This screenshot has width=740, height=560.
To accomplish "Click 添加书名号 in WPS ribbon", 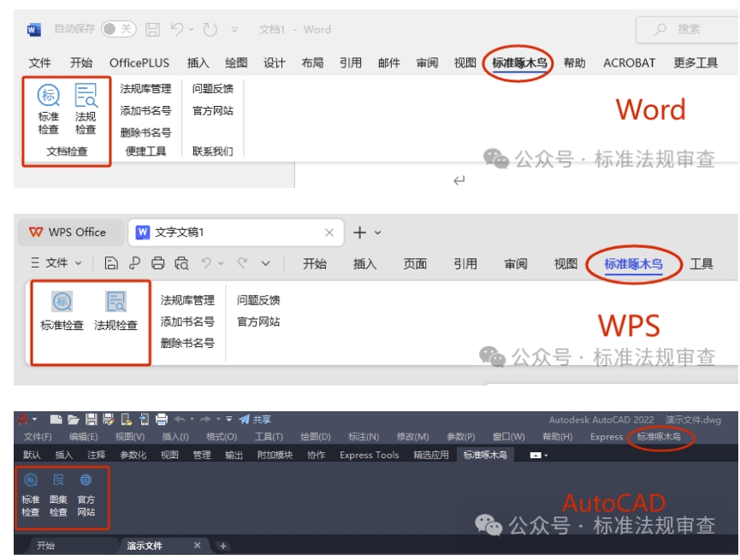I will [x=187, y=321].
